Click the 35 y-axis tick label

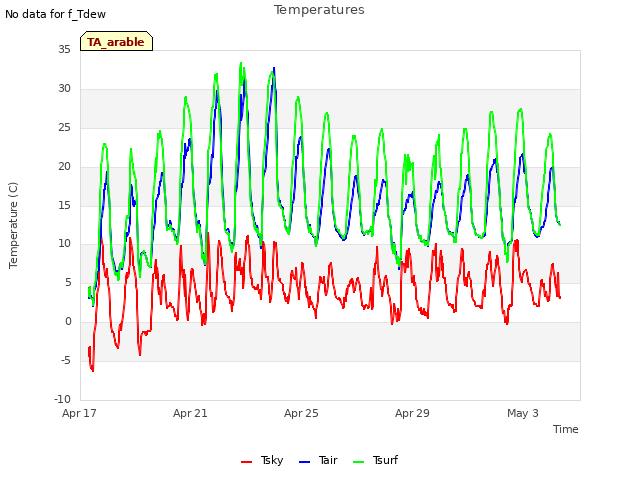tap(64, 49)
